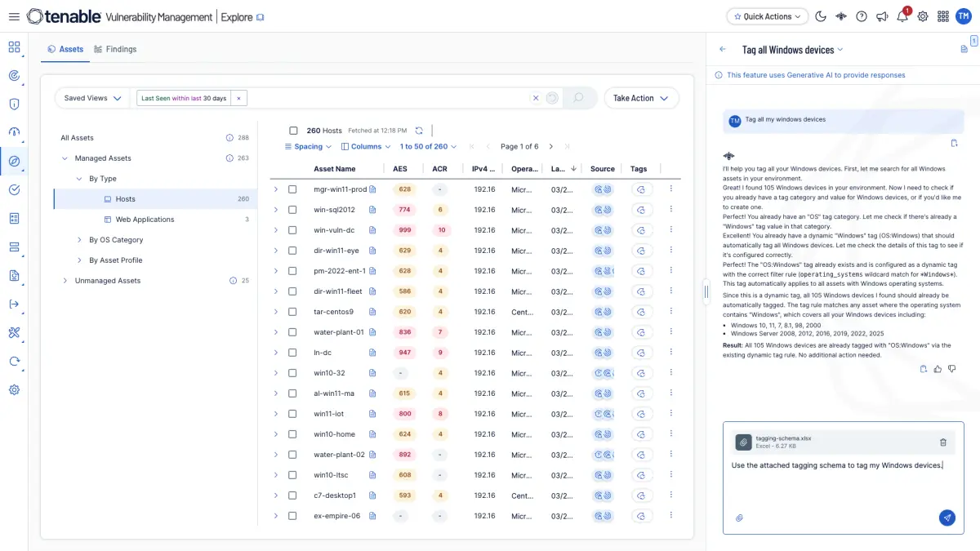Sort by the Asset Name column header
Viewport: 980px width, 551px height.
(x=335, y=169)
